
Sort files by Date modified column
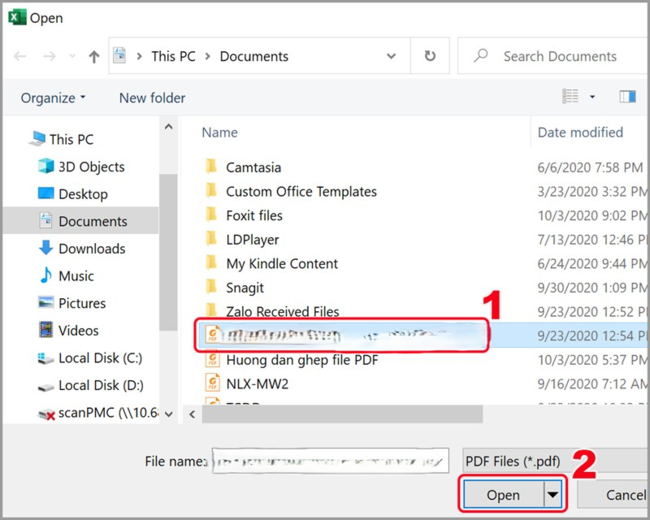tap(580, 132)
